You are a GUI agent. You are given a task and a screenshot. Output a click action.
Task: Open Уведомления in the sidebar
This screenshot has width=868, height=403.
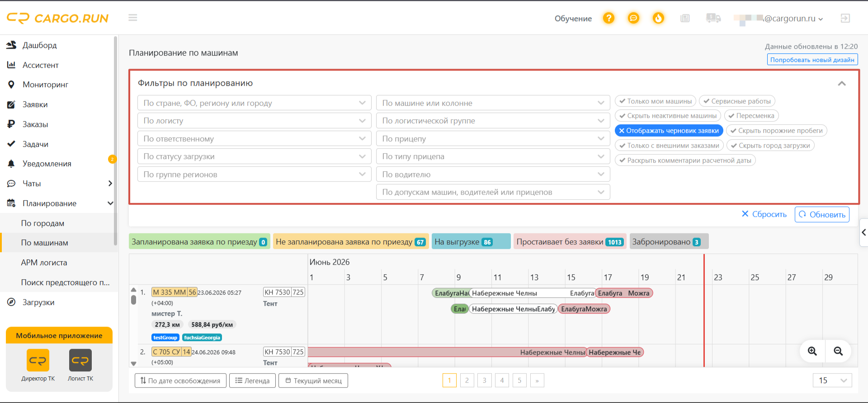pos(47,164)
